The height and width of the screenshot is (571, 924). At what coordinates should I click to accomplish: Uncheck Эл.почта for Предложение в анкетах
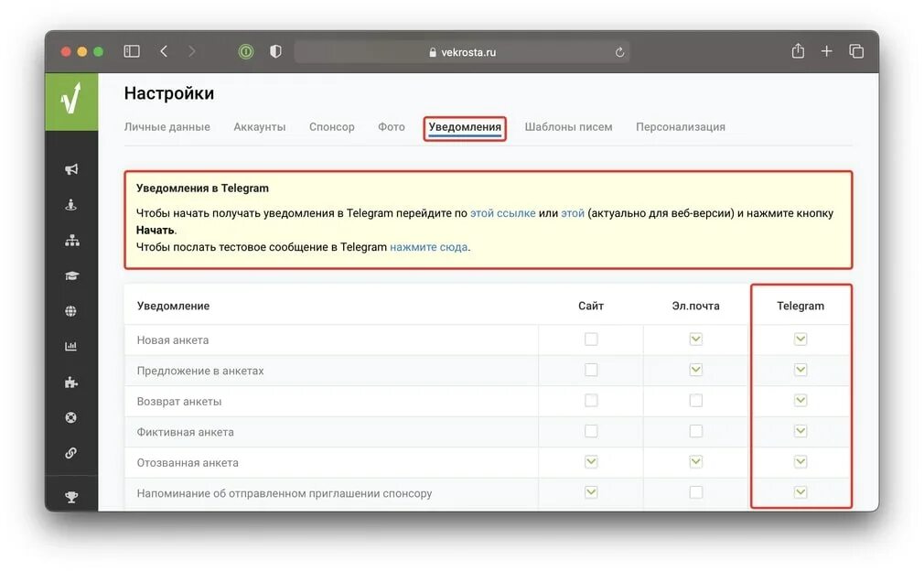pos(696,370)
